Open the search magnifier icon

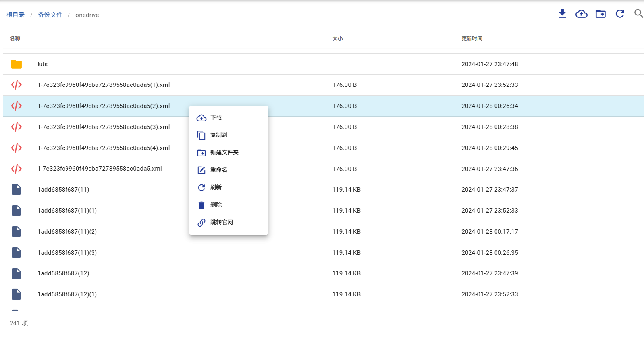[x=638, y=14]
